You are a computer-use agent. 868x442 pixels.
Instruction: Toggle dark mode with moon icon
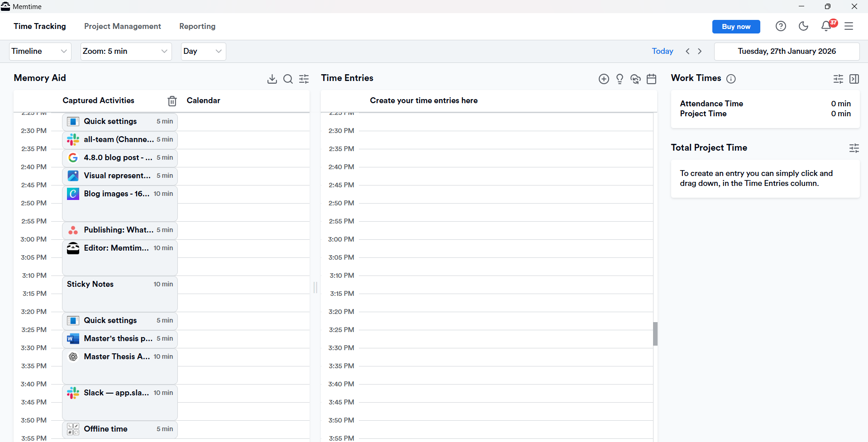[x=803, y=26]
